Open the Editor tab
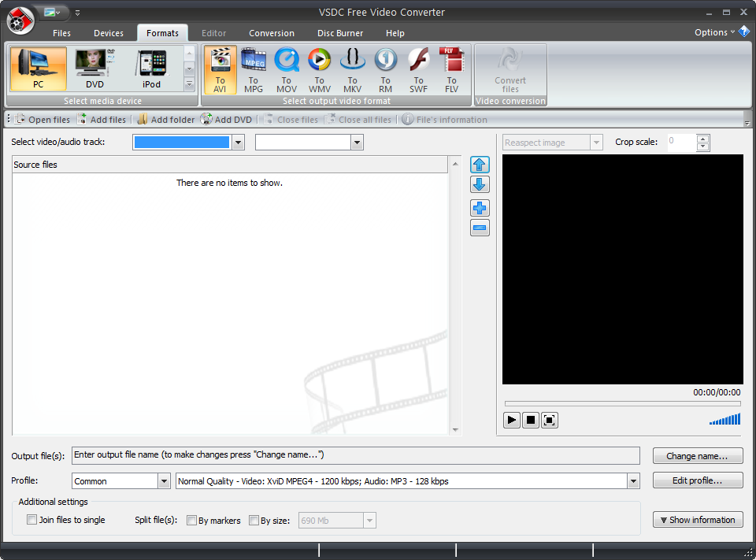Image resolution: width=756 pixels, height=560 pixels. tap(213, 33)
